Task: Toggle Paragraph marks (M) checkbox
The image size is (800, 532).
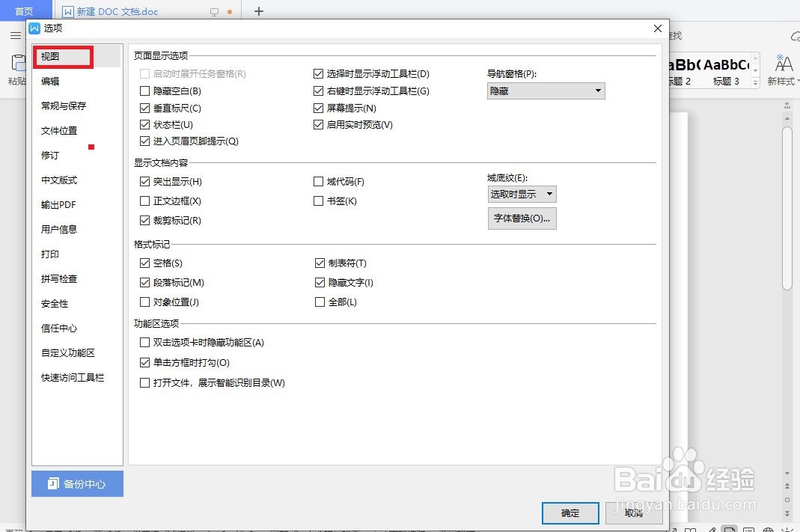Action: click(145, 282)
